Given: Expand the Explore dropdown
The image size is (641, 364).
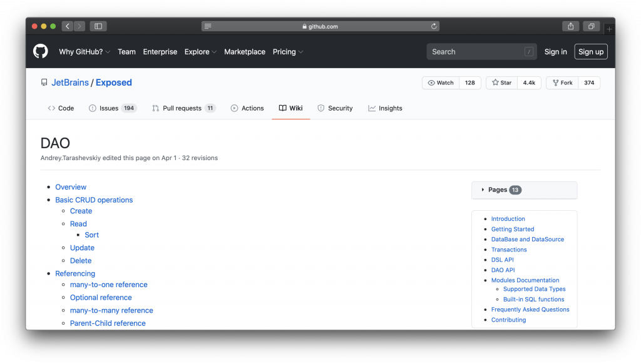Looking at the screenshot, I should pos(200,52).
